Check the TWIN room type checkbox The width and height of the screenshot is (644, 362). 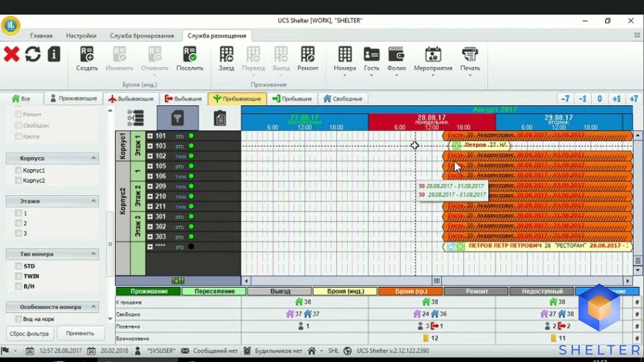click(19, 276)
